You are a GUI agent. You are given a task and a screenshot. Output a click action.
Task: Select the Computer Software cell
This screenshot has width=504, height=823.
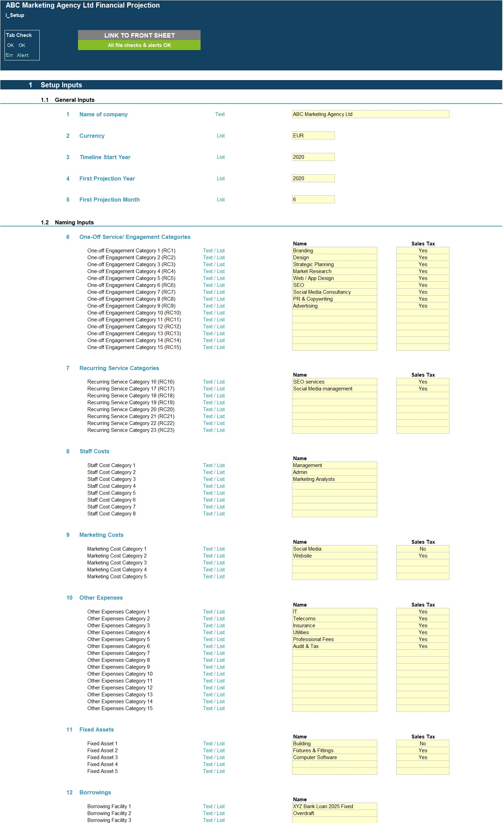[335, 757]
